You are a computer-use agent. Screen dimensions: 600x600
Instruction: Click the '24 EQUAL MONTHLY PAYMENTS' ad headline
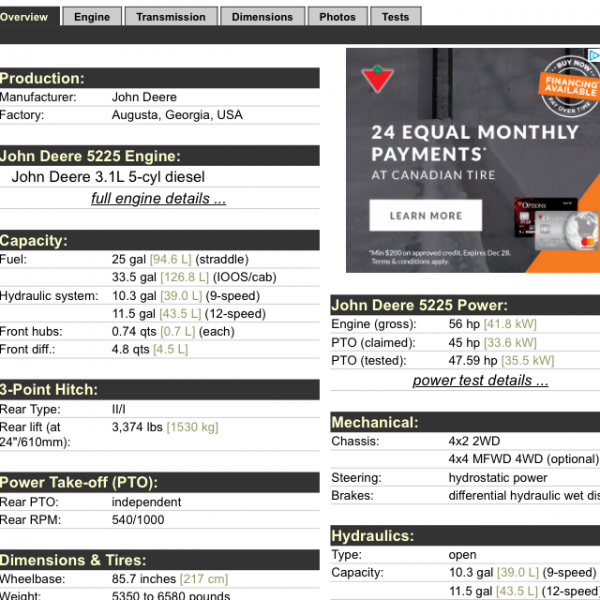[474, 143]
